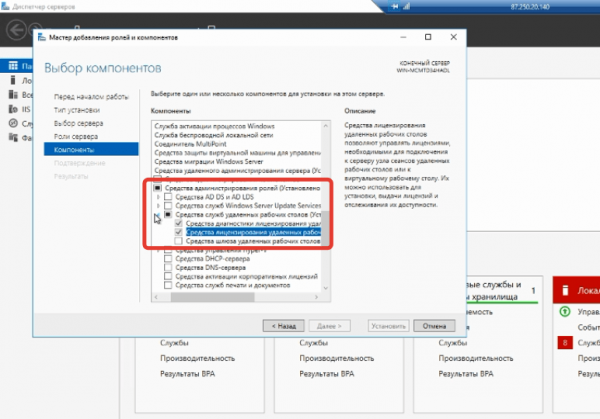Select Служба беспроводной локальной сети row

(x=214, y=135)
